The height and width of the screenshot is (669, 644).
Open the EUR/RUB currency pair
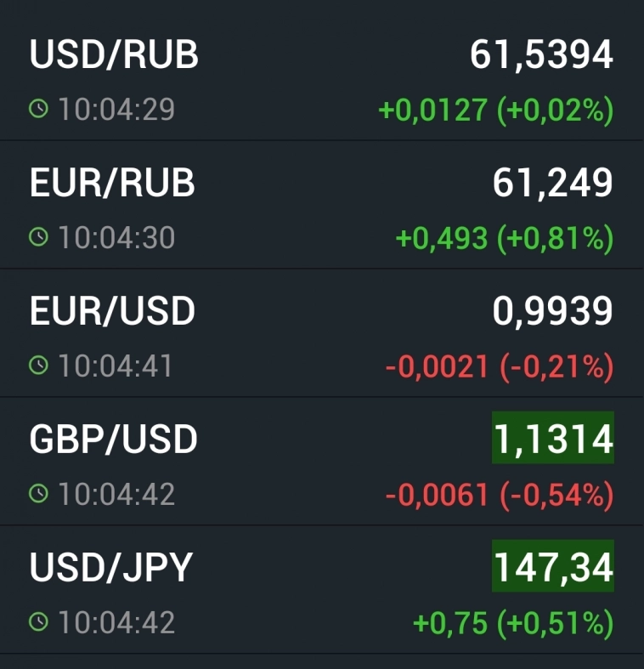coord(112,184)
